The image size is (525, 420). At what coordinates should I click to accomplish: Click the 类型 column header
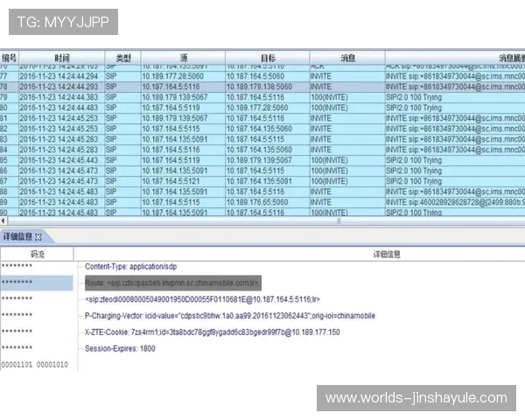(x=122, y=58)
